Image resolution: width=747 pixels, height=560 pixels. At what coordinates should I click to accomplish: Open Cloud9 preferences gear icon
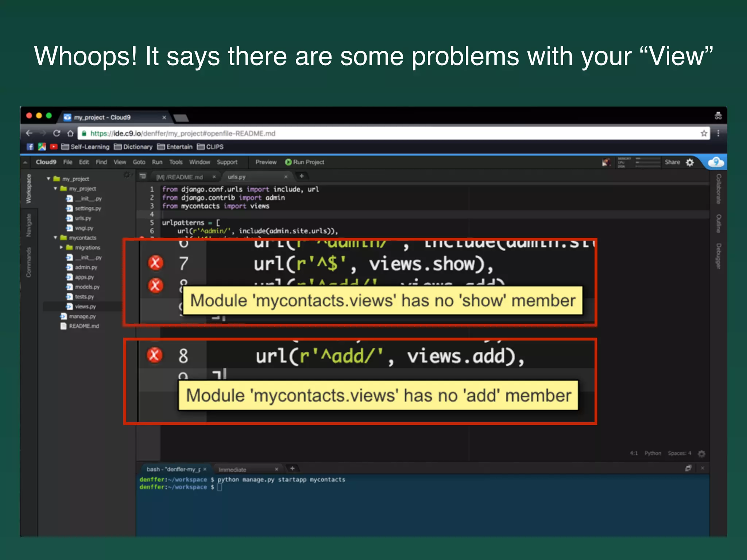pyautogui.click(x=690, y=162)
